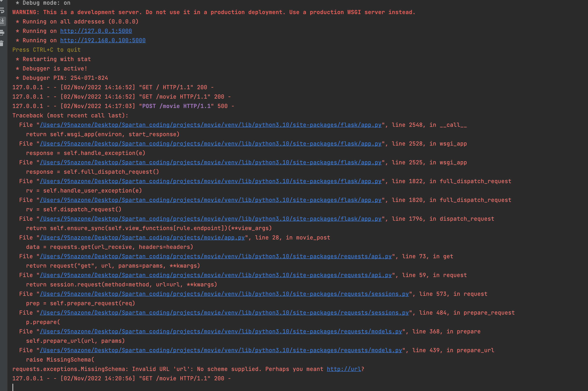Click 'prep = self.prepare_request(req)' line
This screenshot has height=391, width=588.
pos(81,303)
